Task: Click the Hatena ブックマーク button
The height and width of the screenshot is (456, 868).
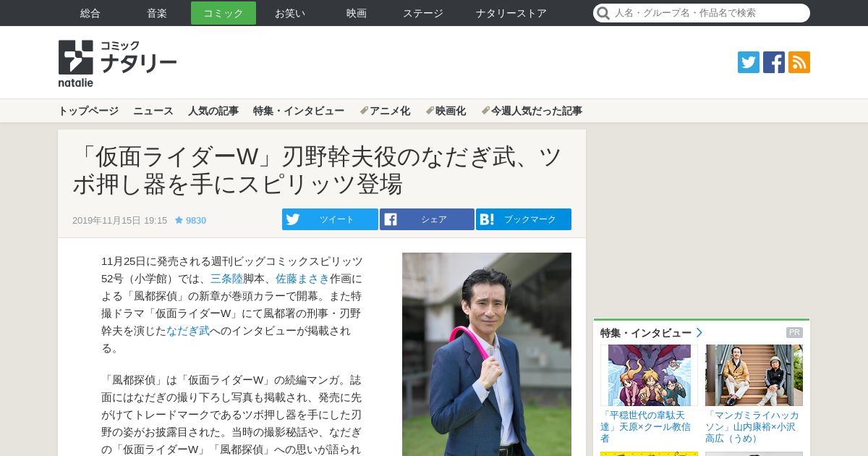Action: coord(524,219)
